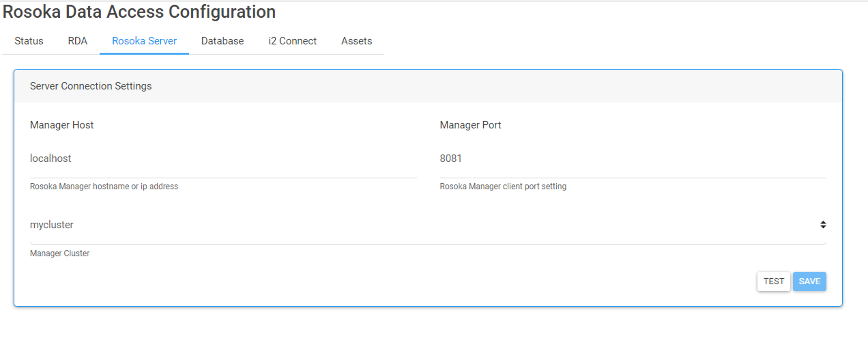Click the Server Connection Settings header
This screenshot has height=345, width=868.
(x=91, y=86)
